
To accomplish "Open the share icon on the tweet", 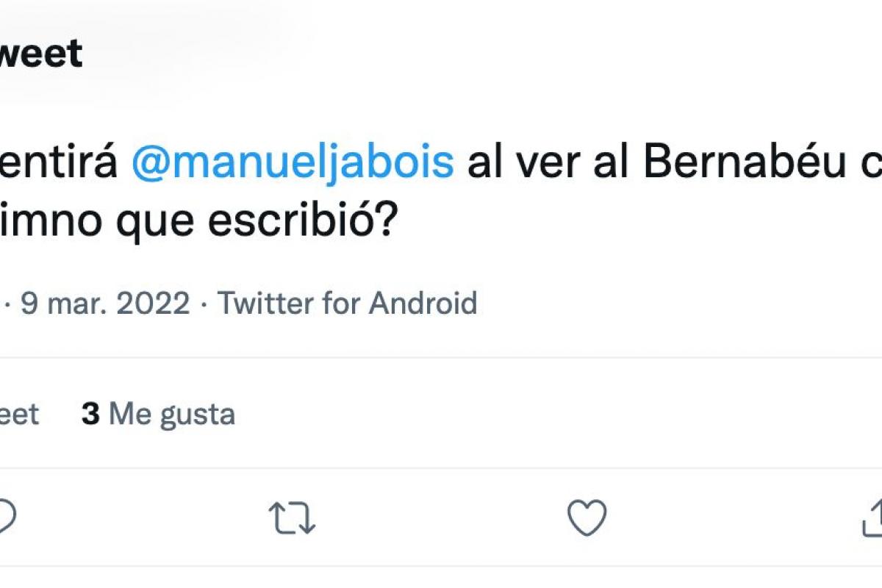I will 873,519.
